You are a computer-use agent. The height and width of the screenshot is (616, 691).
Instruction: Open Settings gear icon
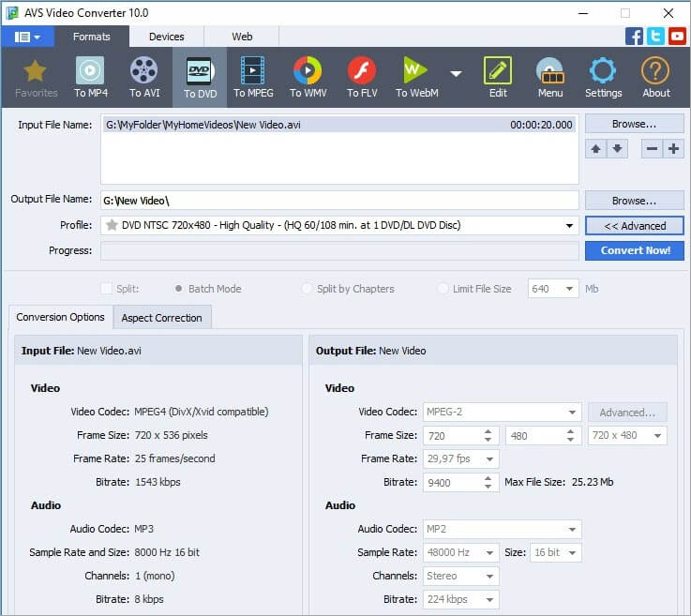[x=603, y=78]
